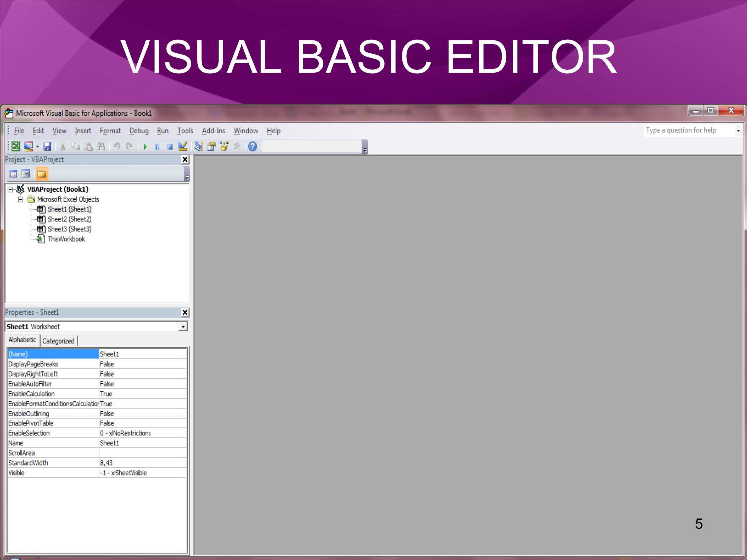The image size is (747, 560).
Task: Open Visual Basic Help question mark icon
Action: 253,146
